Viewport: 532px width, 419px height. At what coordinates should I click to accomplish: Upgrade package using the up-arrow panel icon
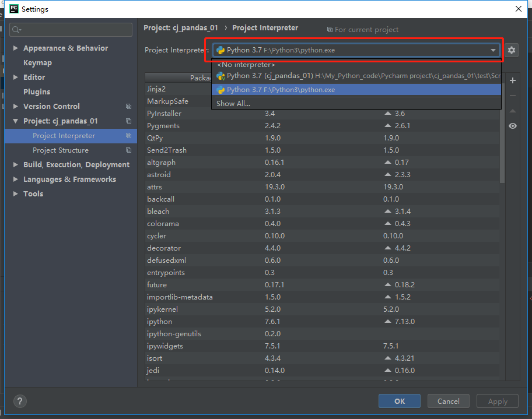512,111
